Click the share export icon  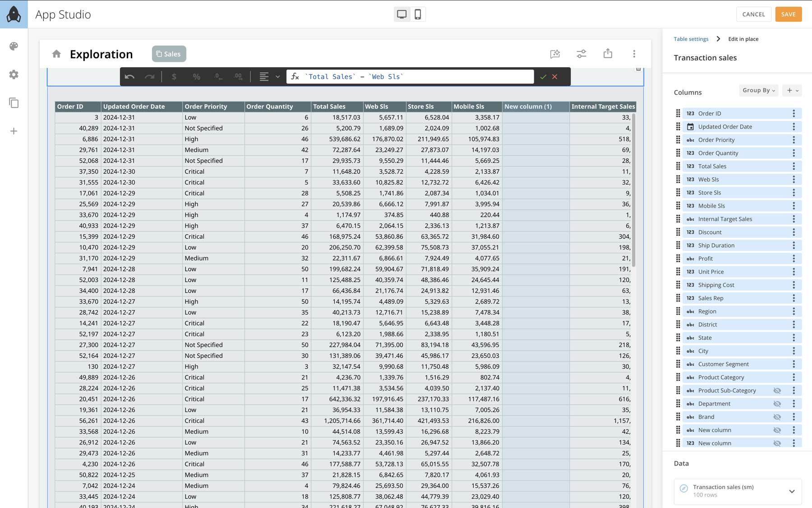tap(608, 54)
